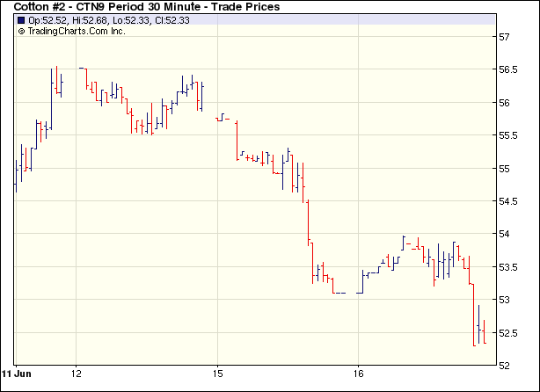Click the Cl:52.33 close price value
The height and width of the screenshot is (392, 540).
pyautogui.click(x=169, y=19)
